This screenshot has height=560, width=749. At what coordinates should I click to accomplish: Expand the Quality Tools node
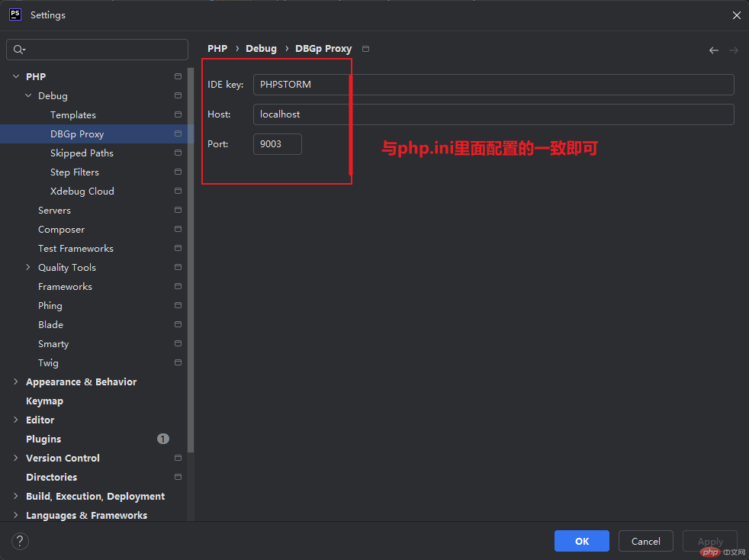tap(27, 267)
